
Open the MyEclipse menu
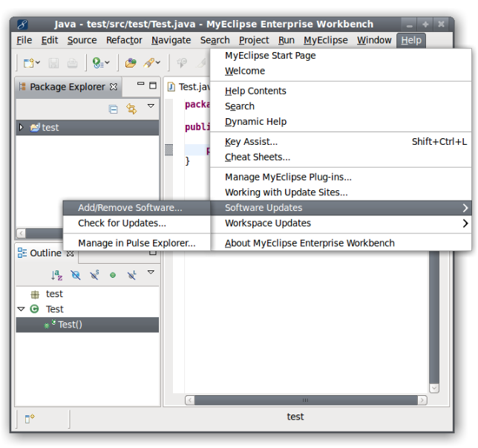[326, 40]
